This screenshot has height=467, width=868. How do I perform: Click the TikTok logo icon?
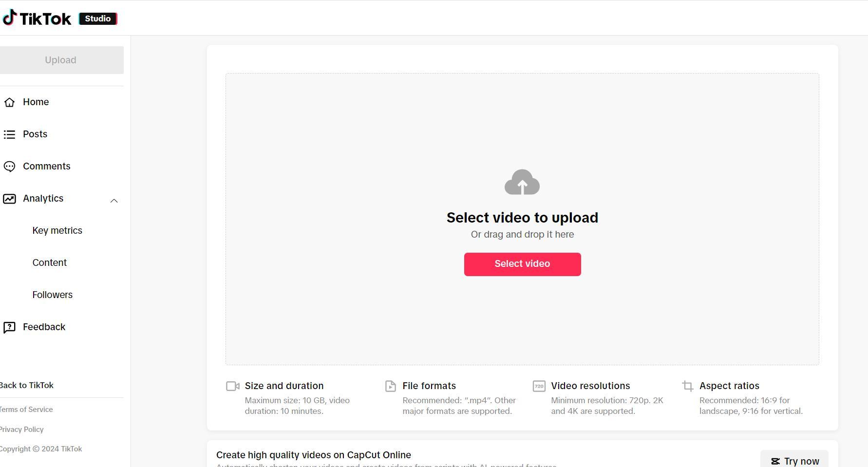point(10,18)
